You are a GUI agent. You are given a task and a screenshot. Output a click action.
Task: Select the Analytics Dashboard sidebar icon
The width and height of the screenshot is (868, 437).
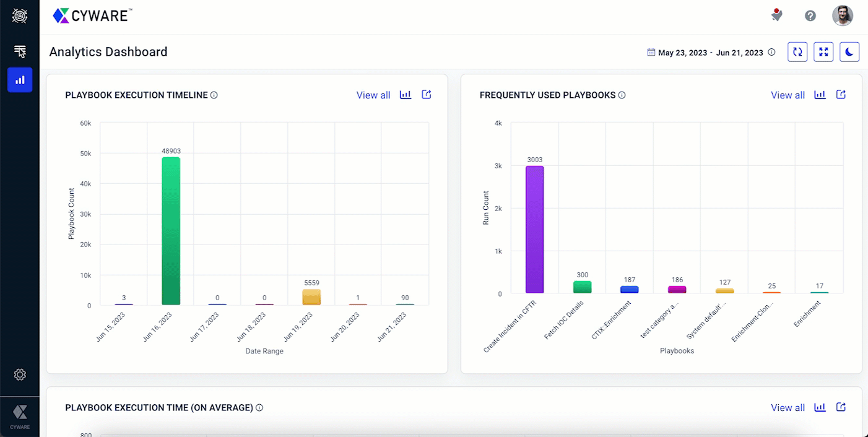[x=20, y=80]
